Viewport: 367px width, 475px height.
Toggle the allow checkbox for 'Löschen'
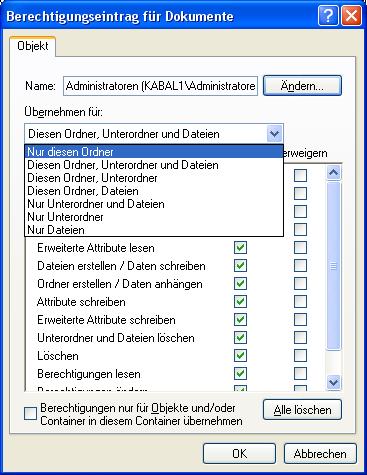pyautogui.click(x=240, y=356)
